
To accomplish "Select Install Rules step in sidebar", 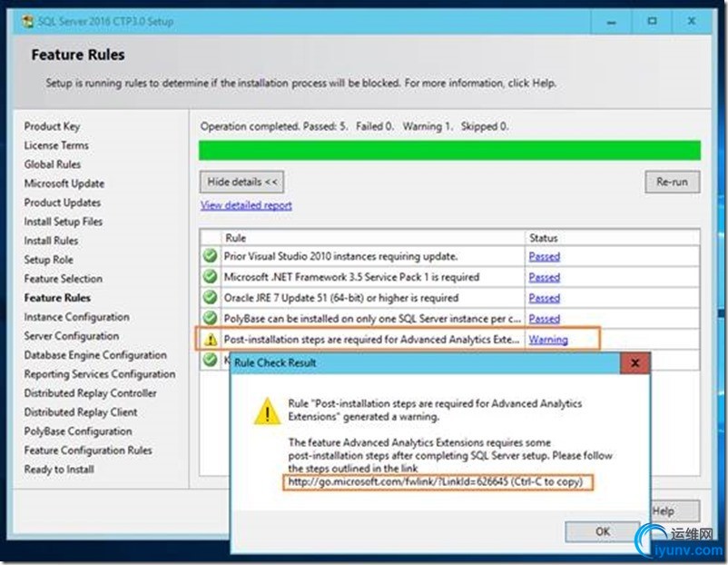I will (x=51, y=241).
